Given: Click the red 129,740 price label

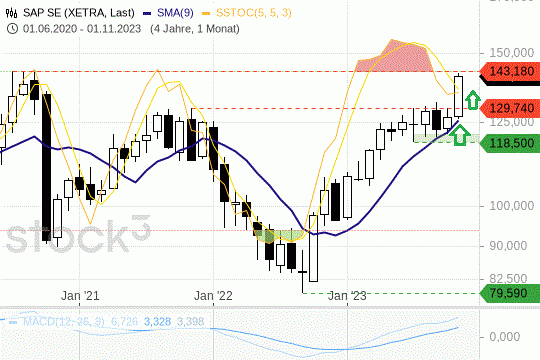Looking at the screenshot, I should click(509, 109).
